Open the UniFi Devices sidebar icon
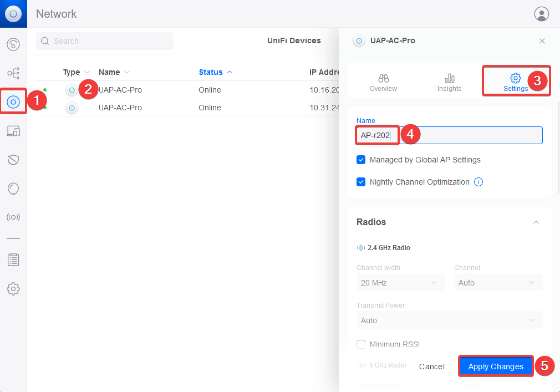The image size is (560, 392). pos(13,102)
